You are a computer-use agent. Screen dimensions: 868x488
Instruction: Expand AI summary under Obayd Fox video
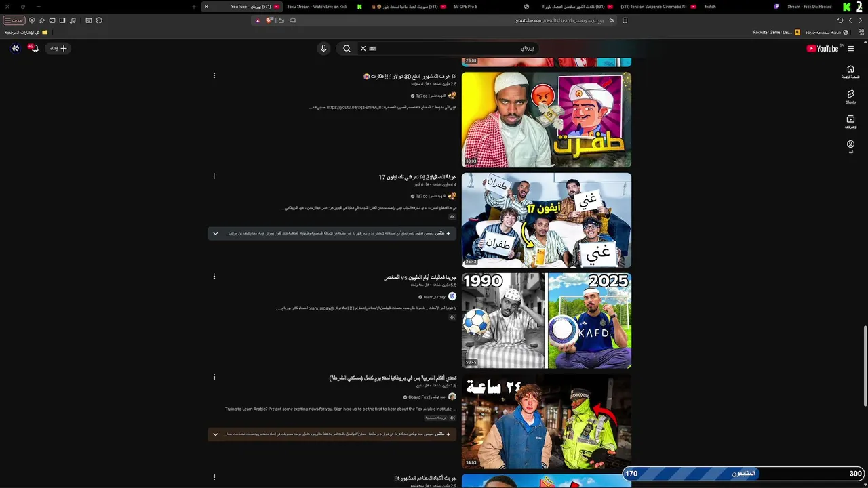[x=216, y=434]
